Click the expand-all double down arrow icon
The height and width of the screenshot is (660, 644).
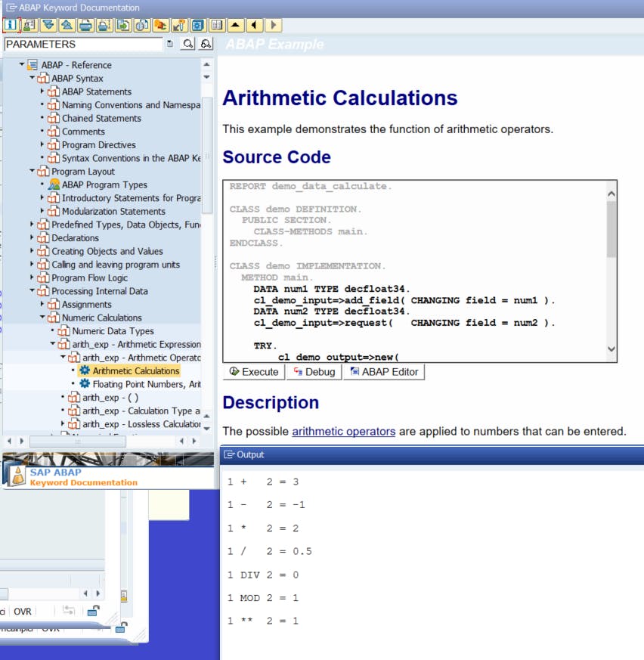point(48,25)
